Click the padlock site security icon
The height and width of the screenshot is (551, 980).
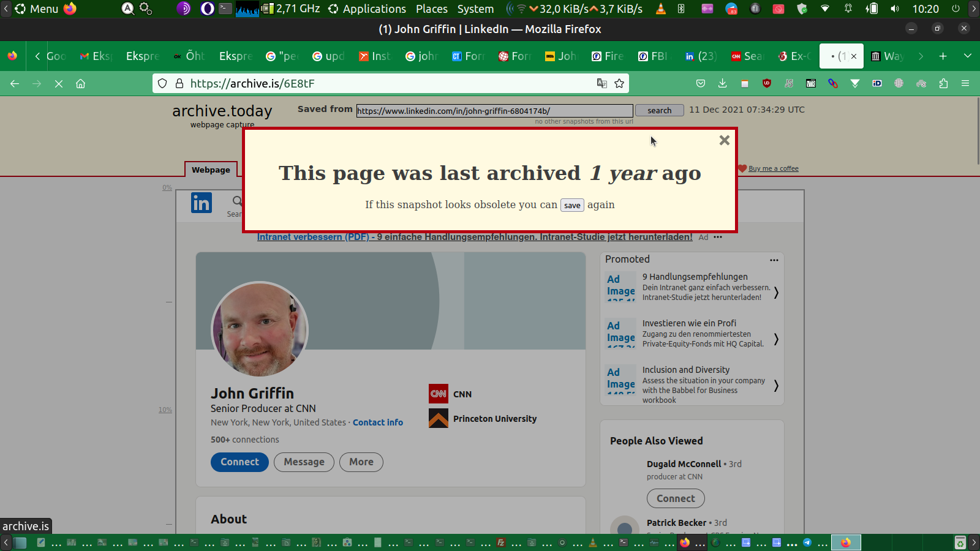click(179, 83)
